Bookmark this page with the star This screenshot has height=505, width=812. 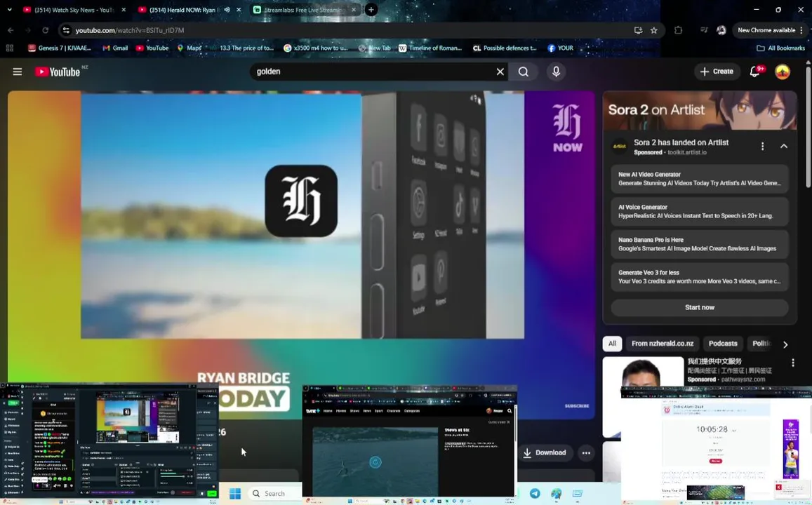[x=654, y=30]
